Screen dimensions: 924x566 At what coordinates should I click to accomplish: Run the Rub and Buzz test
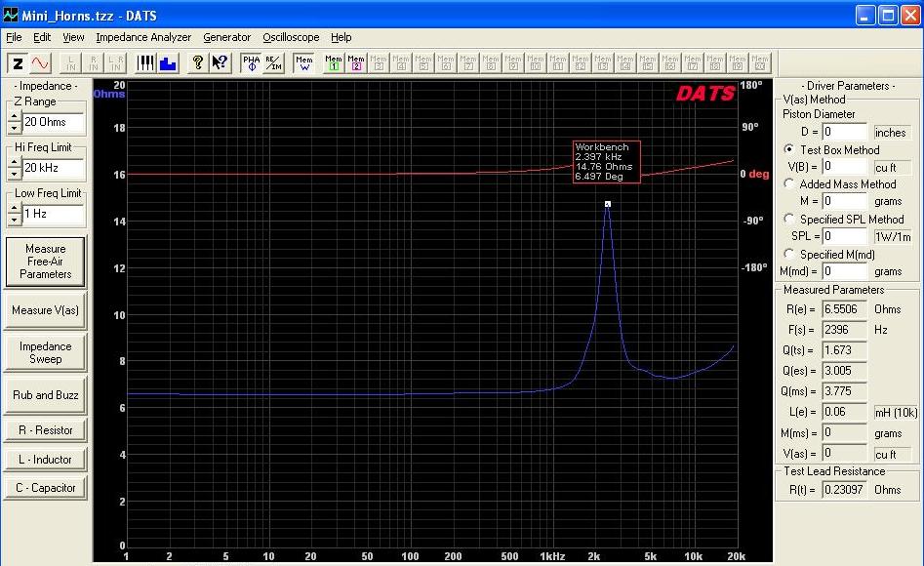(x=46, y=395)
